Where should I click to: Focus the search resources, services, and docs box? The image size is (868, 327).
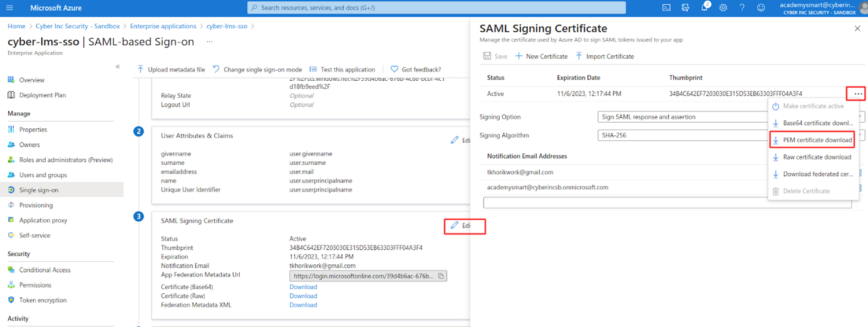437,8
